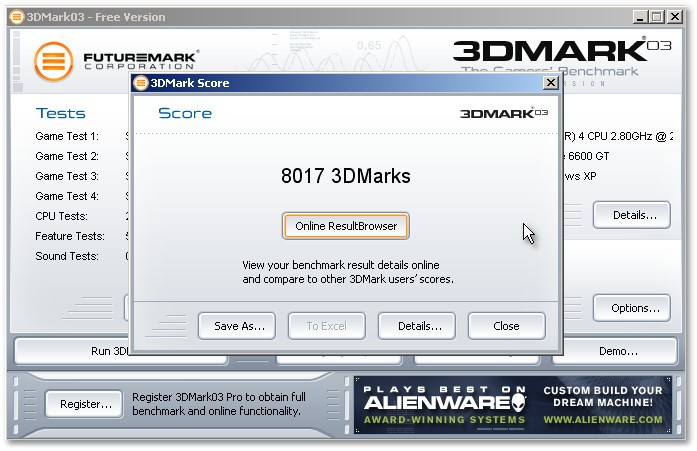Open Options in main window
This screenshot has height=451, width=697.
click(x=632, y=308)
